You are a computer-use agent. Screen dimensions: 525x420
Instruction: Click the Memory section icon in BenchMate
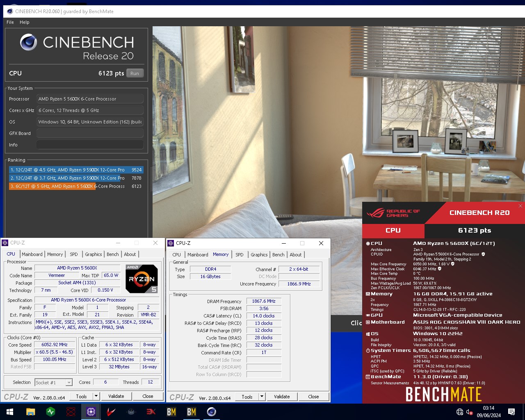tap(368, 294)
